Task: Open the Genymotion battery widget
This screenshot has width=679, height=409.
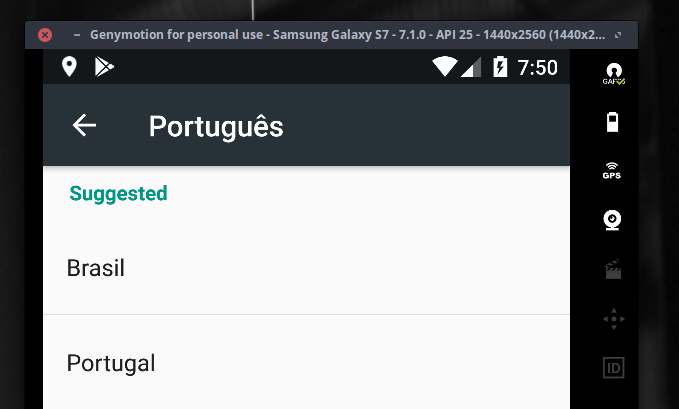Action: (613, 122)
